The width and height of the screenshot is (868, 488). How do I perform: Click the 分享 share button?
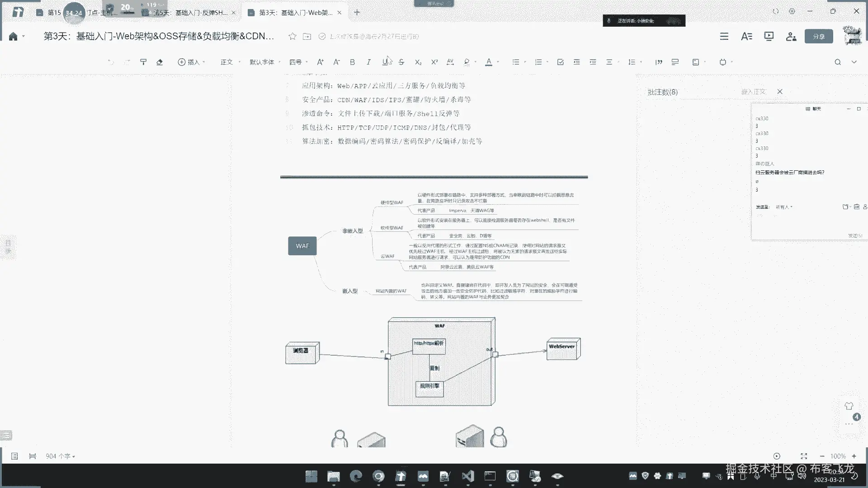click(x=818, y=36)
